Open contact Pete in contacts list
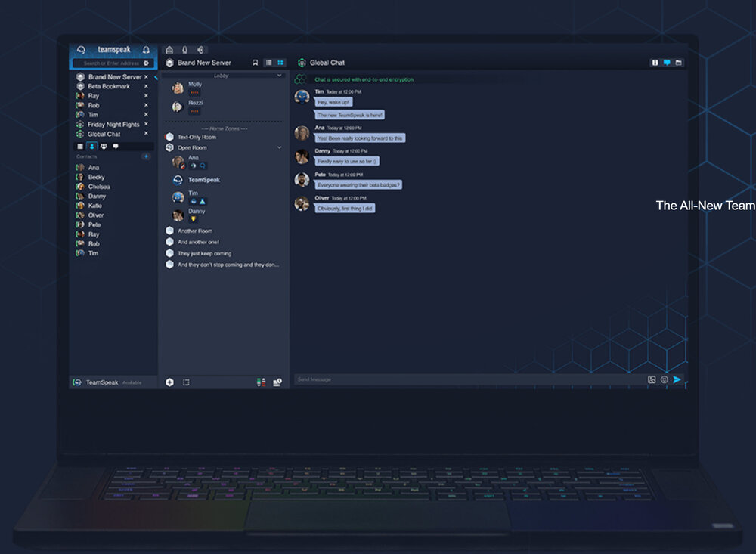 [88, 224]
